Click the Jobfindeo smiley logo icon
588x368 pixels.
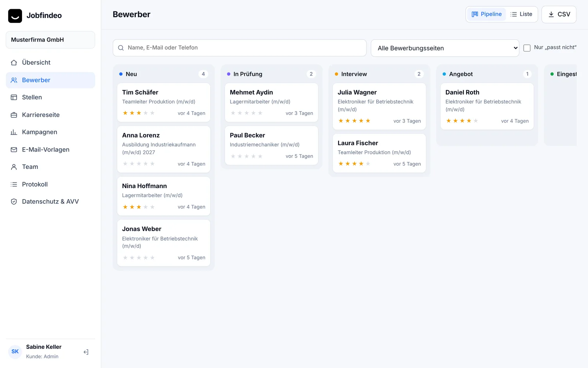(x=15, y=16)
